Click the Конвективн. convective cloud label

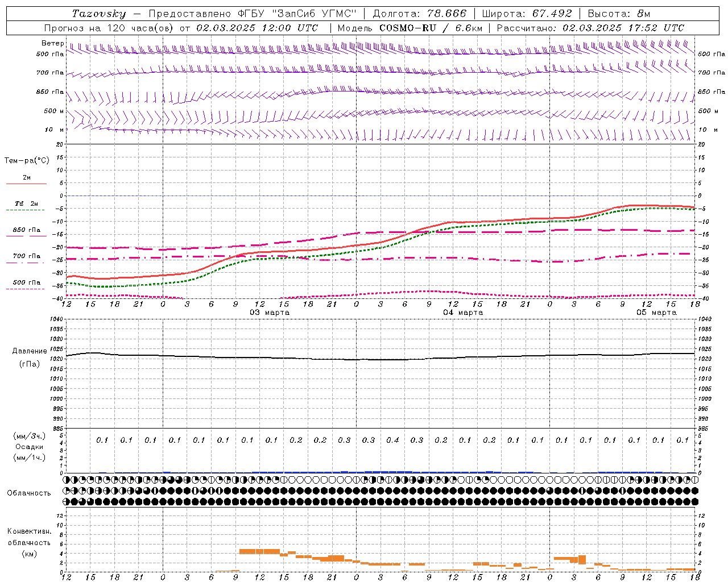[x=29, y=531]
